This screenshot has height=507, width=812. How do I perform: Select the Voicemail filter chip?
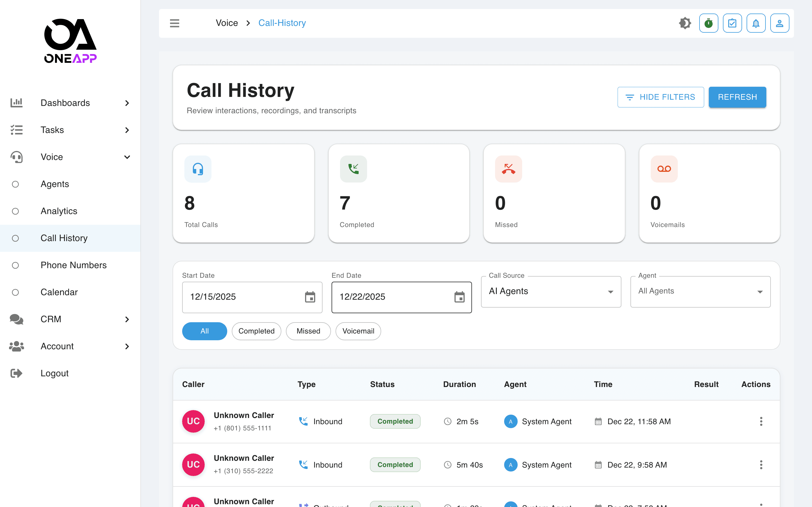point(358,331)
